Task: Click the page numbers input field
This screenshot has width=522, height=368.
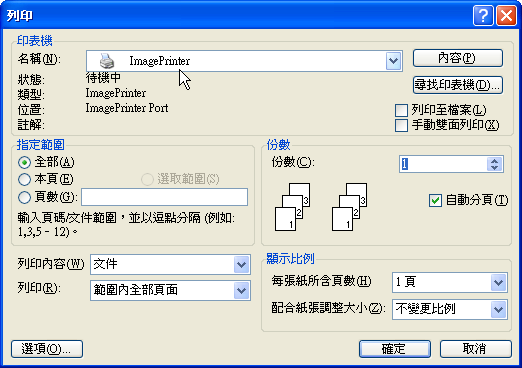Action: coord(165,197)
